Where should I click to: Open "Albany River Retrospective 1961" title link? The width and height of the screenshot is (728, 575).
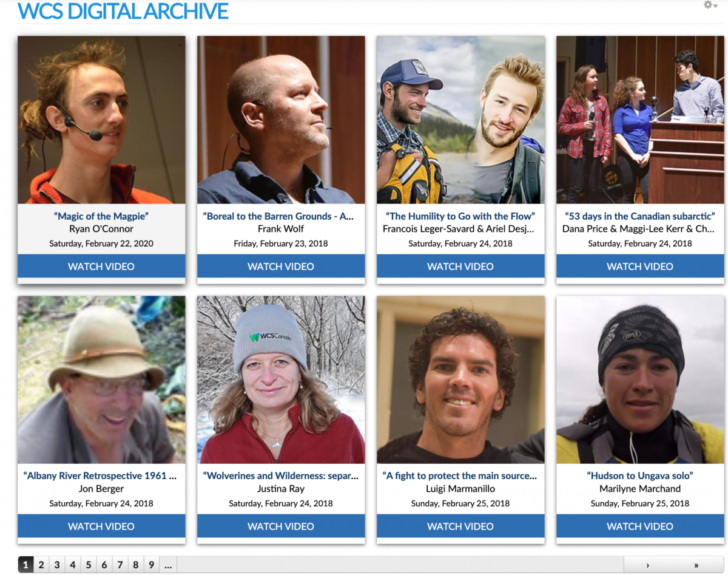click(x=100, y=476)
